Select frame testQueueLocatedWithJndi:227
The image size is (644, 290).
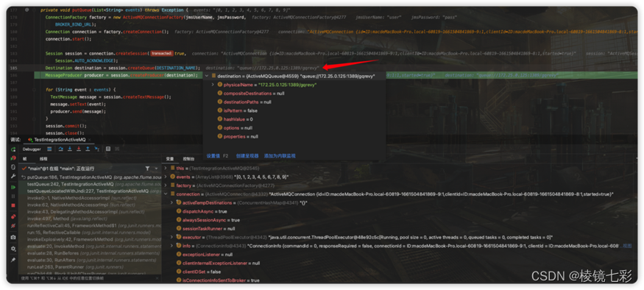90,191
